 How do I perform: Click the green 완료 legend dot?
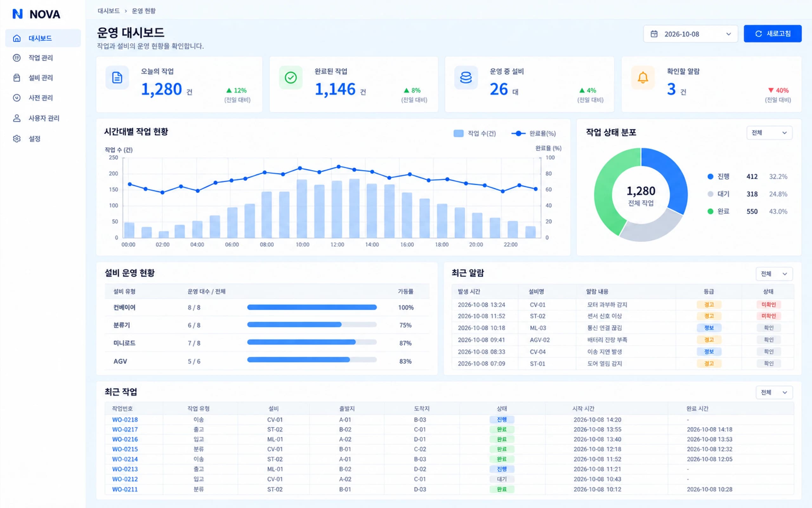[710, 211]
